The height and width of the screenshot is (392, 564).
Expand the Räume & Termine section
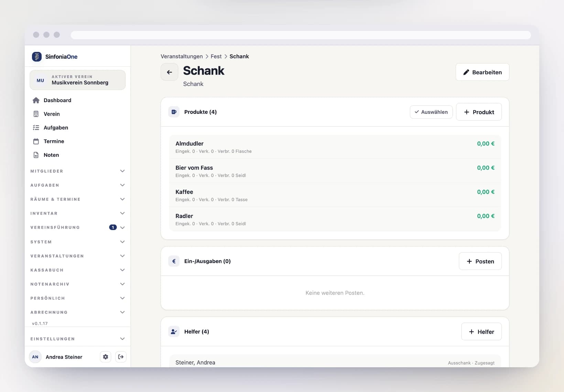point(77,199)
